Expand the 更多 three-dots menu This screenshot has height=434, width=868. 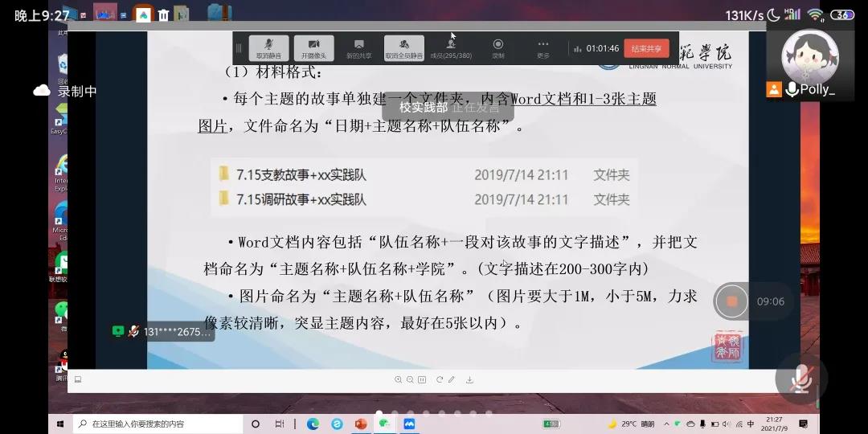coord(543,48)
